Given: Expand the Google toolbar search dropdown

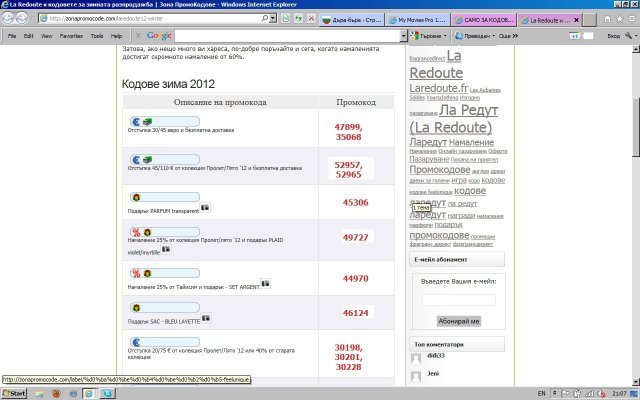Looking at the screenshot, I should click(x=403, y=35).
